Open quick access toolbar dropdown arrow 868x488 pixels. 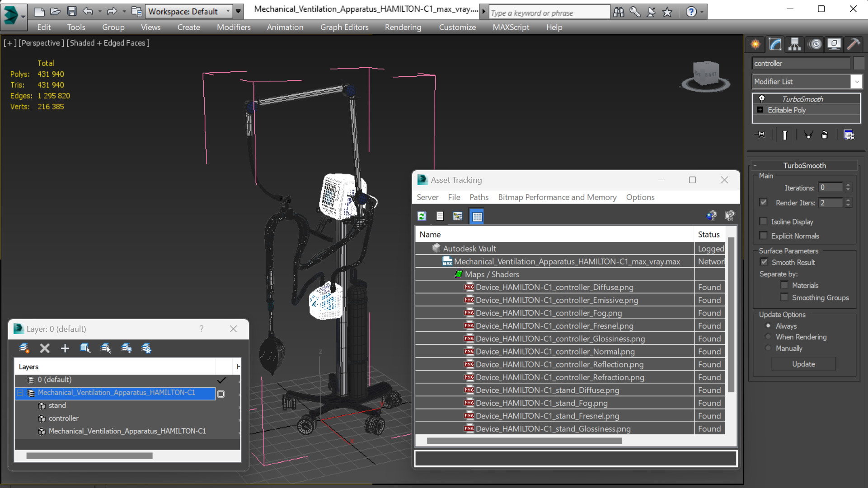(238, 11)
